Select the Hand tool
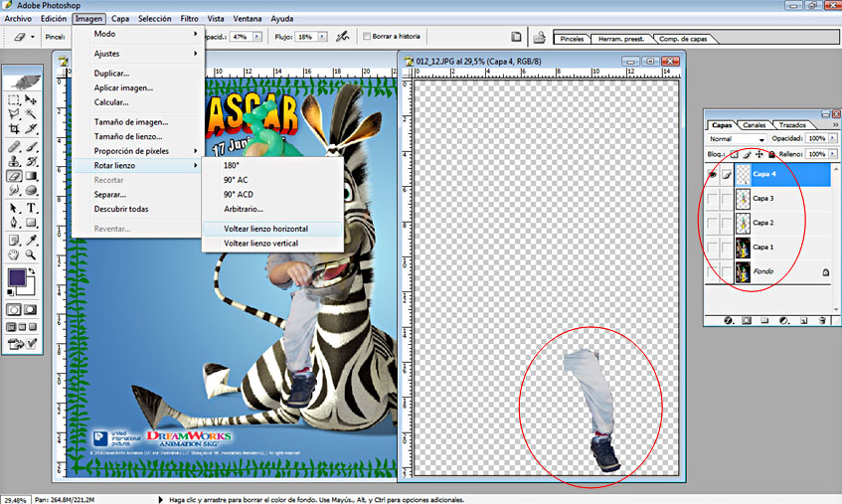 click(14, 254)
